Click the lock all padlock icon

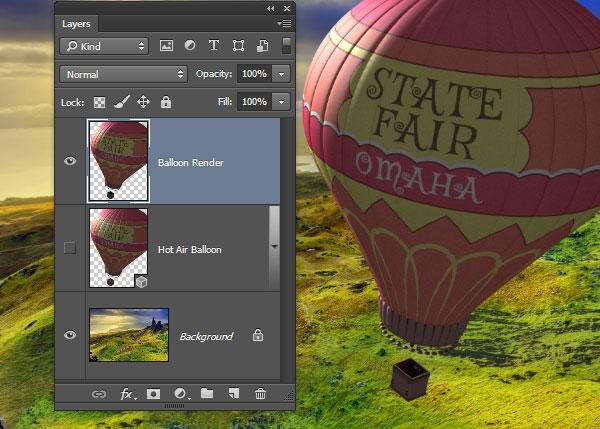coord(166,102)
